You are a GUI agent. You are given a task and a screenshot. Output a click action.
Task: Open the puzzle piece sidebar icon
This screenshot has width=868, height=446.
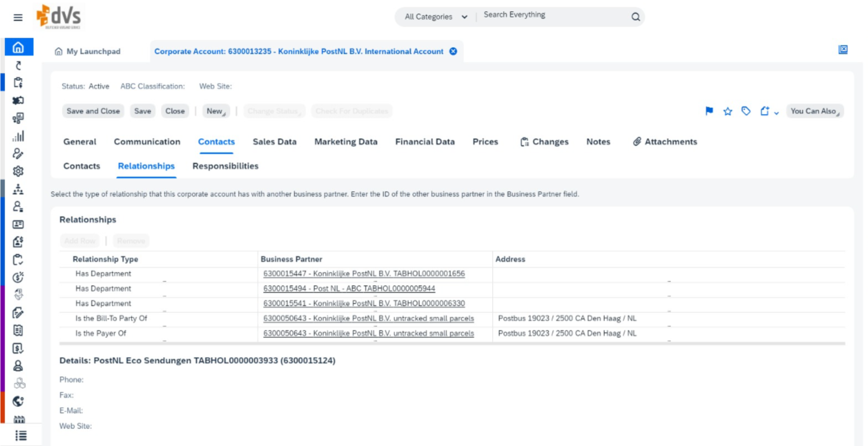pos(18,101)
